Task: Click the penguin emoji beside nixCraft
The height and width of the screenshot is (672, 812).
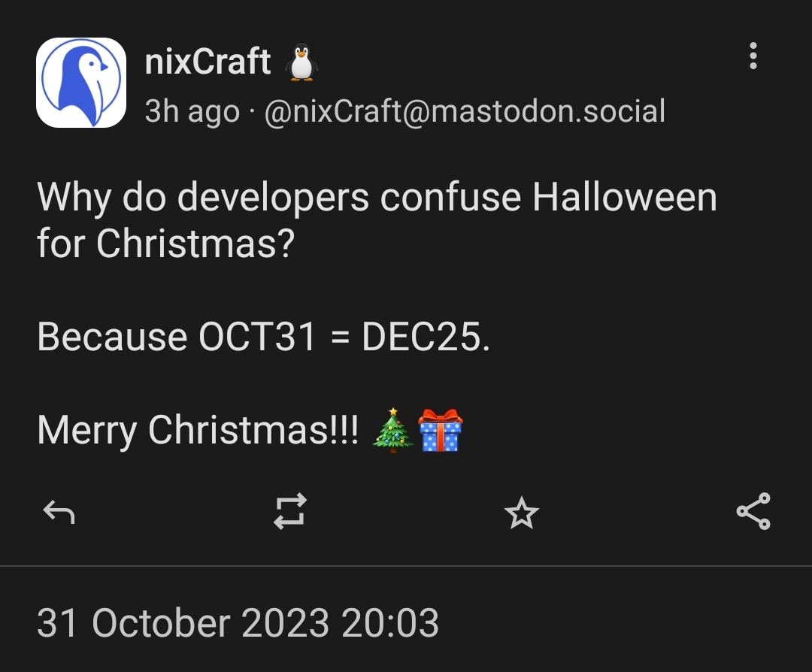Action: coord(301,62)
